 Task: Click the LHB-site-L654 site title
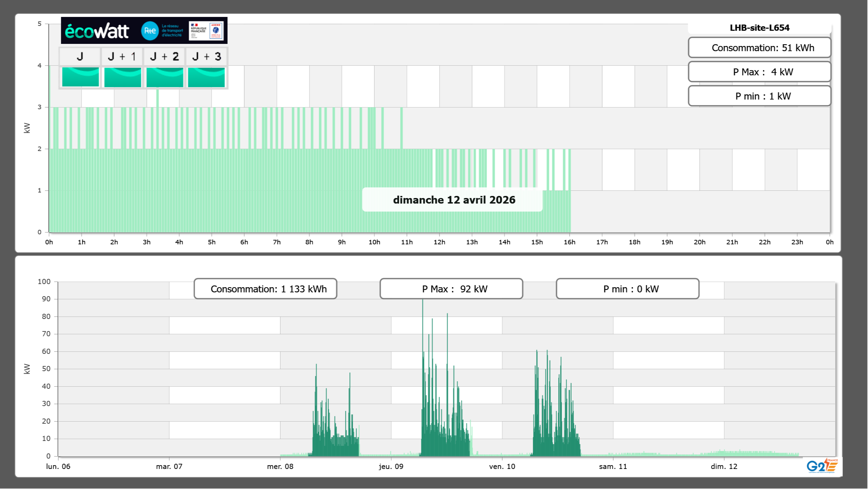pos(759,28)
